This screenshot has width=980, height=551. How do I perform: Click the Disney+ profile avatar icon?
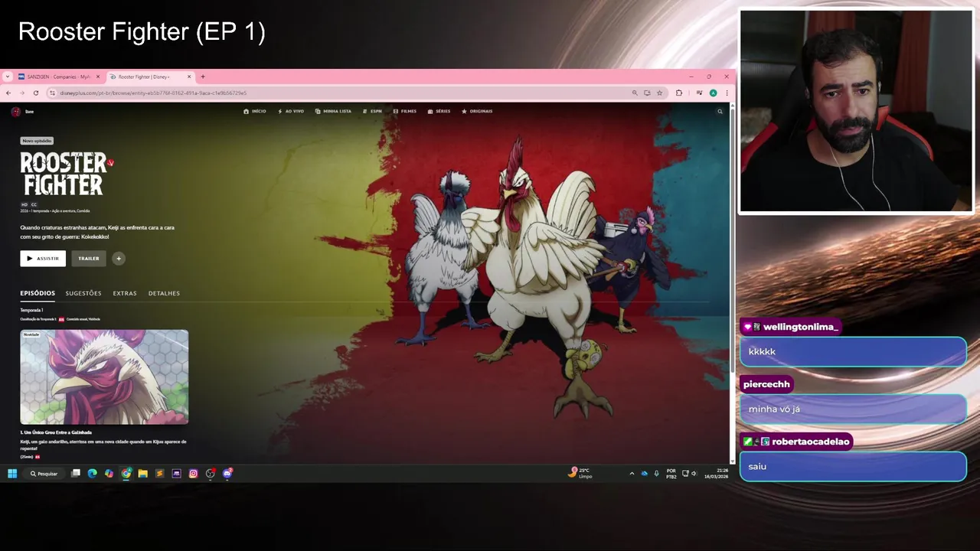click(x=15, y=112)
